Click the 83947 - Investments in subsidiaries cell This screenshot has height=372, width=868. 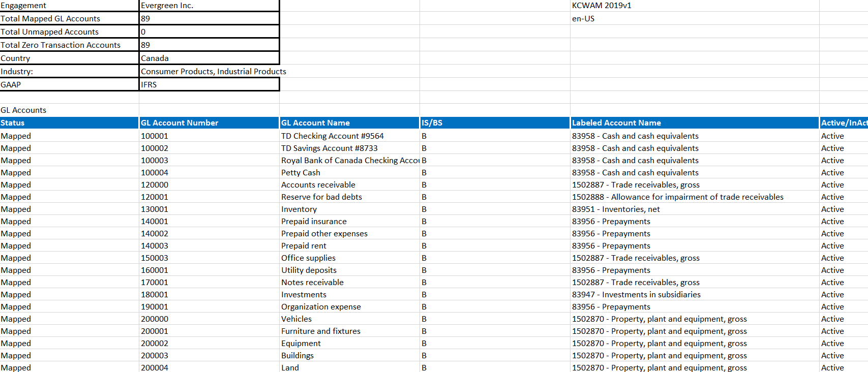[x=694, y=295]
